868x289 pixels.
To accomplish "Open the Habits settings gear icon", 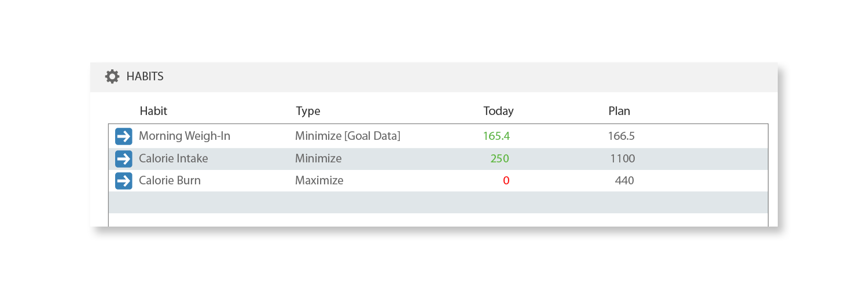I will [112, 76].
